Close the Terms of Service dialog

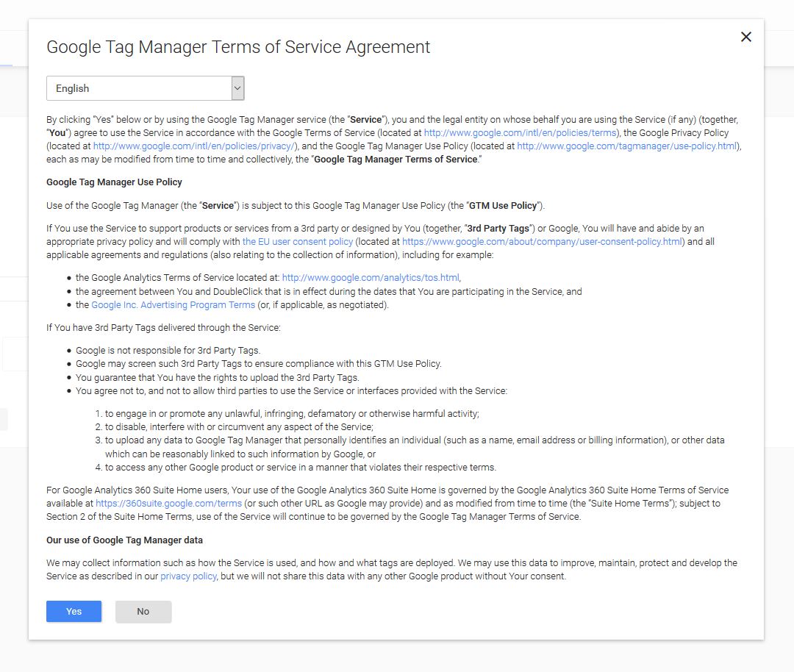pos(746,37)
